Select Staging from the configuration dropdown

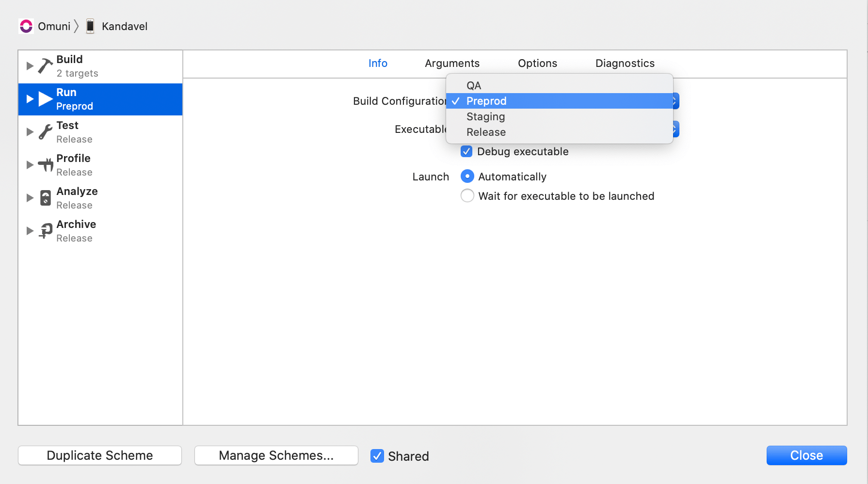click(485, 116)
